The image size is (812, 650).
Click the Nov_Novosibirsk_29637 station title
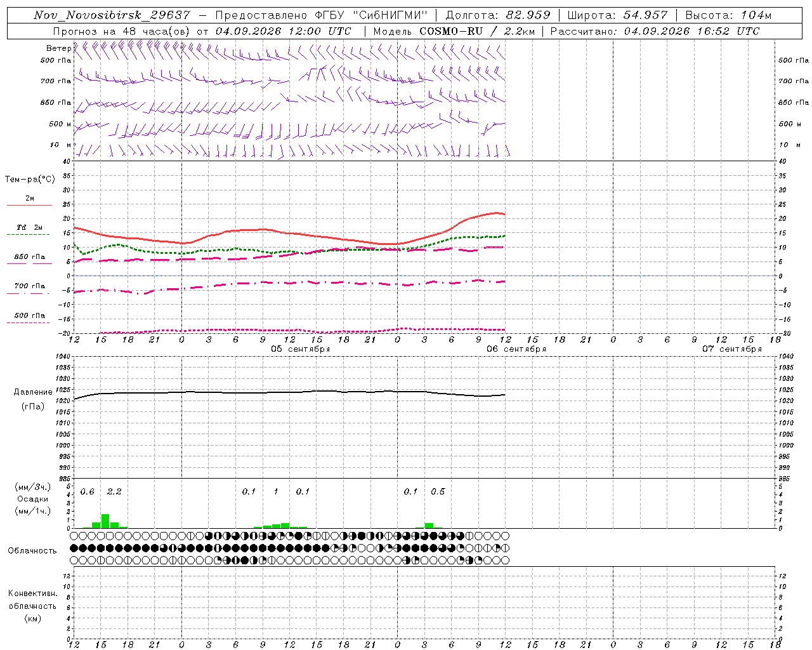point(112,16)
